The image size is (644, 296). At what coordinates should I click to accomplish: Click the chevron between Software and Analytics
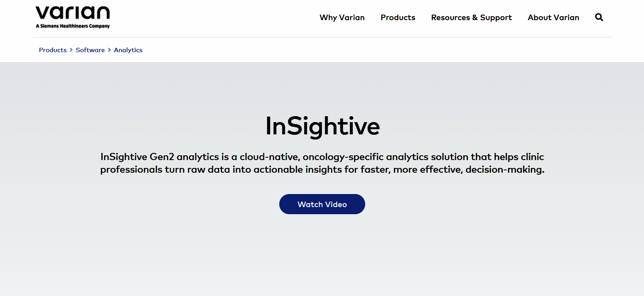[x=109, y=50]
